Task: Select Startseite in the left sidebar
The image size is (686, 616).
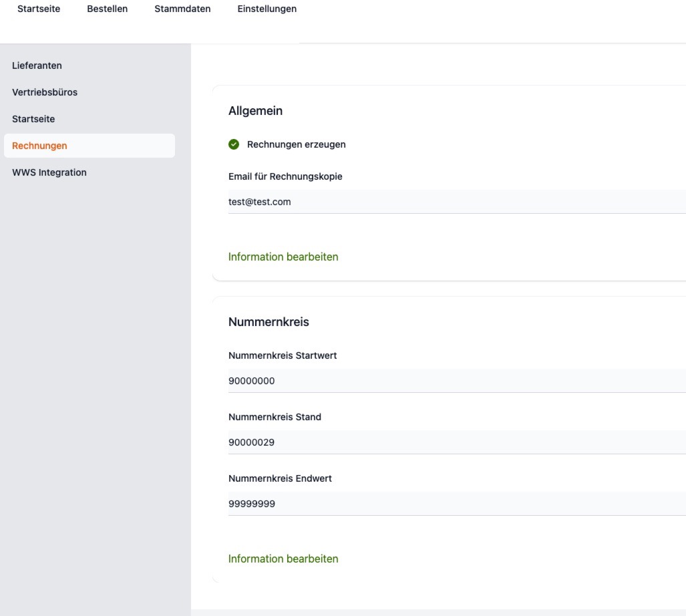Action: pyautogui.click(x=33, y=119)
